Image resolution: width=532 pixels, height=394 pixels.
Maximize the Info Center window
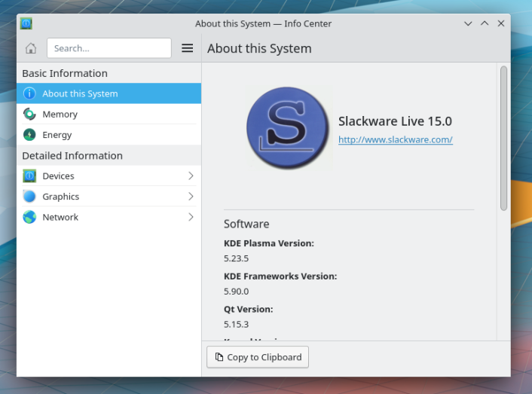485,23
